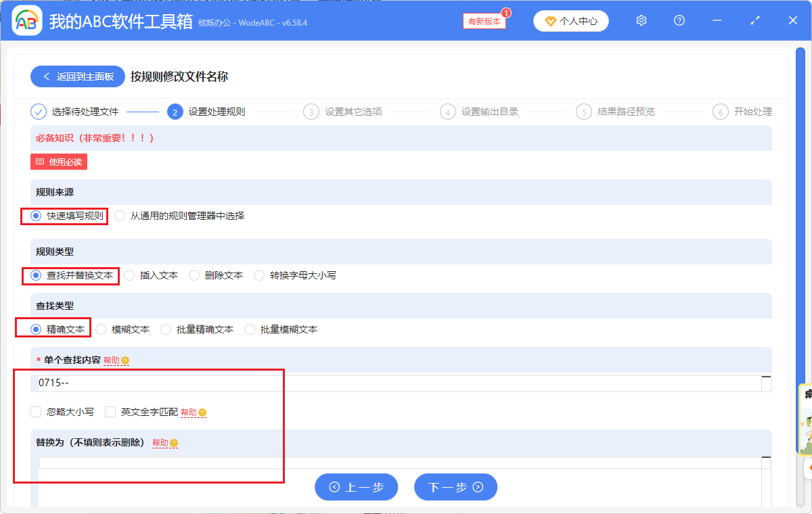Screen dimensions: 812x514
Task: Click the checkmark icon on step 选择待处理文件
Action: pos(39,112)
